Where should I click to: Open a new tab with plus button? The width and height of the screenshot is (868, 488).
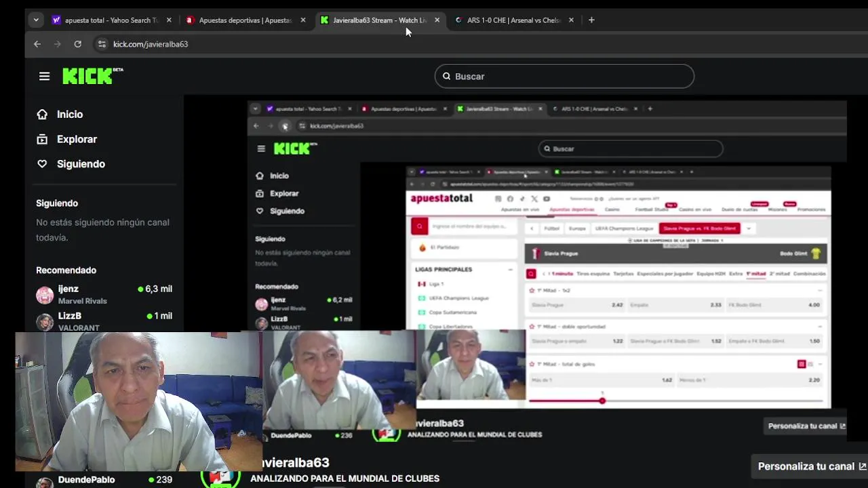coord(591,20)
